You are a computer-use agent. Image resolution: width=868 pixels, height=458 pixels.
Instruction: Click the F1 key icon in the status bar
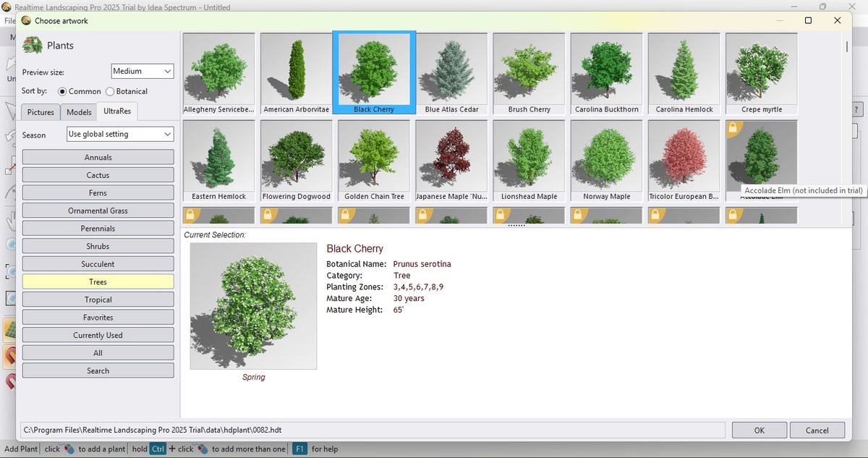[x=299, y=449]
